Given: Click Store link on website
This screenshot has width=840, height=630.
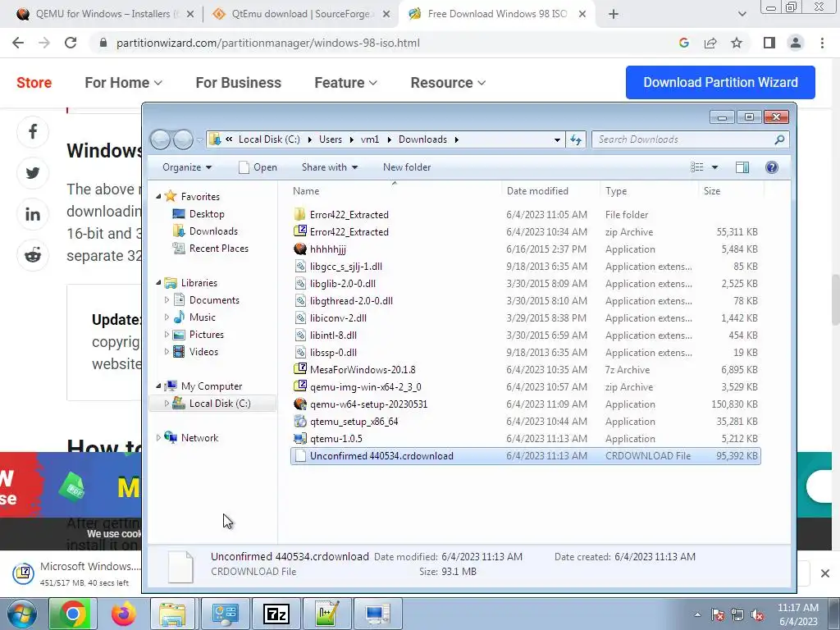Looking at the screenshot, I should coord(34,83).
